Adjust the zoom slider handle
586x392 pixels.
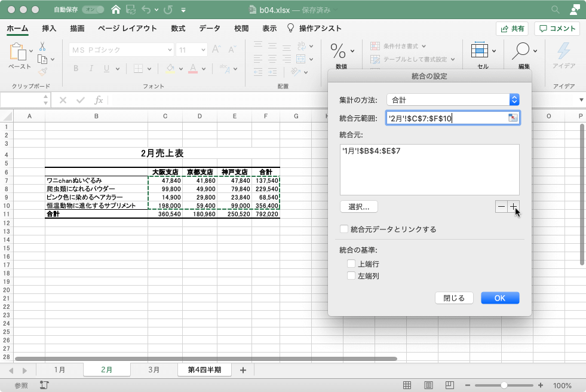pos(504,385)
